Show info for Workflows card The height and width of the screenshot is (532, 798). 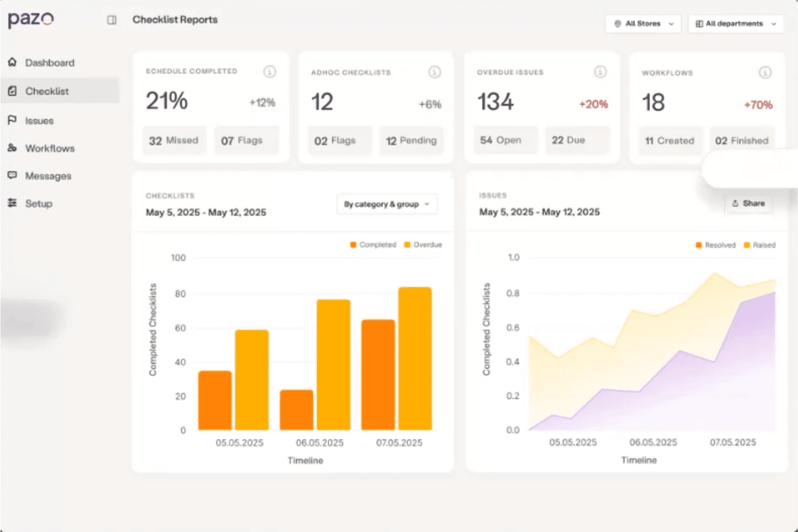click(765, 72)
